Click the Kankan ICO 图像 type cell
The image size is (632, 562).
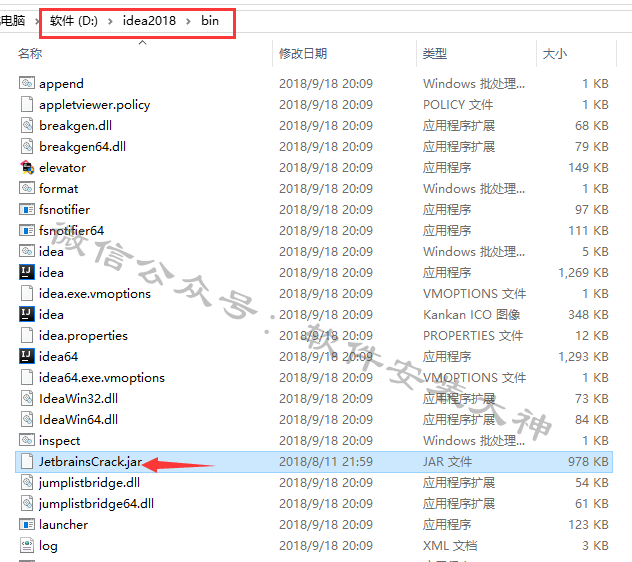point(471,314)
